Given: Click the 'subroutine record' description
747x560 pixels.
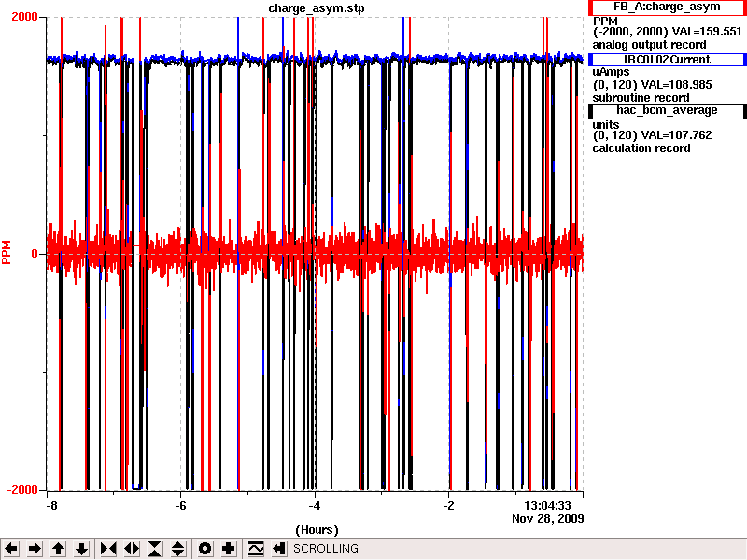Looking at the screenshot, I should (x=641, y=98).
